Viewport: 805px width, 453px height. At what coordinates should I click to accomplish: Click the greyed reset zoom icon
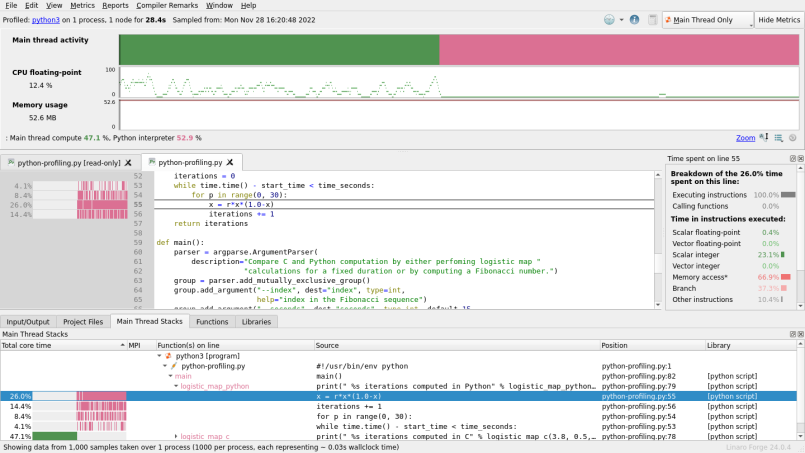[x=793, y=138]
